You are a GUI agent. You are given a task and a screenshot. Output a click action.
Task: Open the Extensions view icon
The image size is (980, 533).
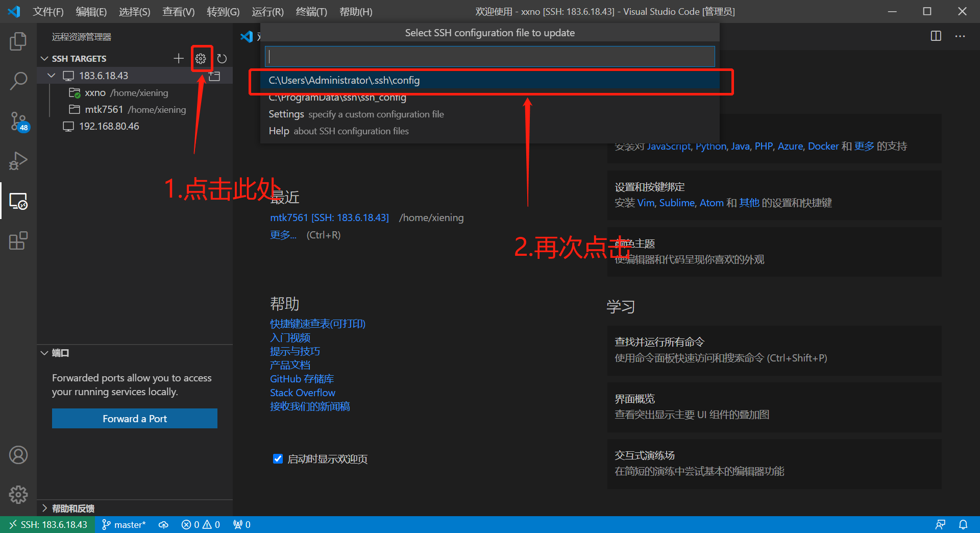coord(18,240)
